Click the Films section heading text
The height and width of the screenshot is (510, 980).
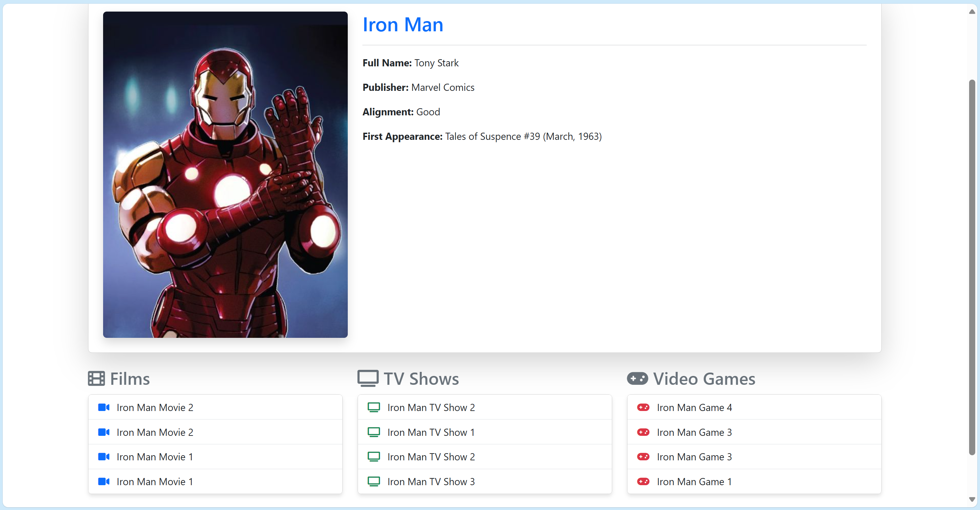tap(130, 379)
